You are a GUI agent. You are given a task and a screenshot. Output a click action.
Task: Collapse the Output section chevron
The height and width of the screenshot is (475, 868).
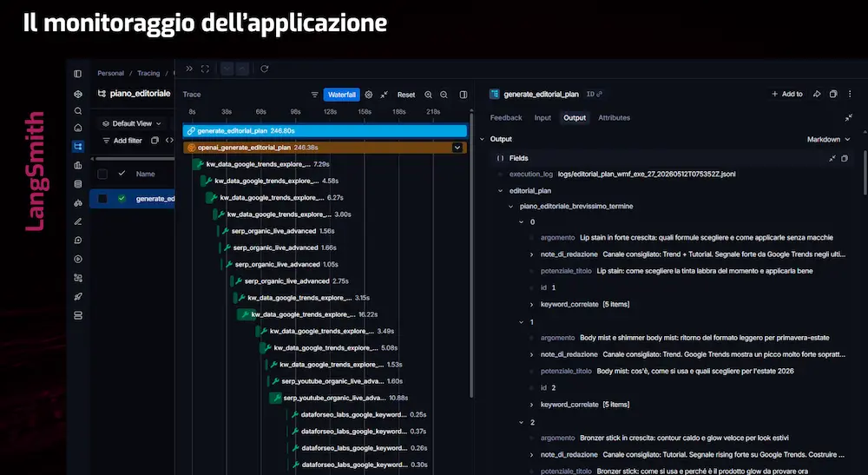[x=482, y=140]
